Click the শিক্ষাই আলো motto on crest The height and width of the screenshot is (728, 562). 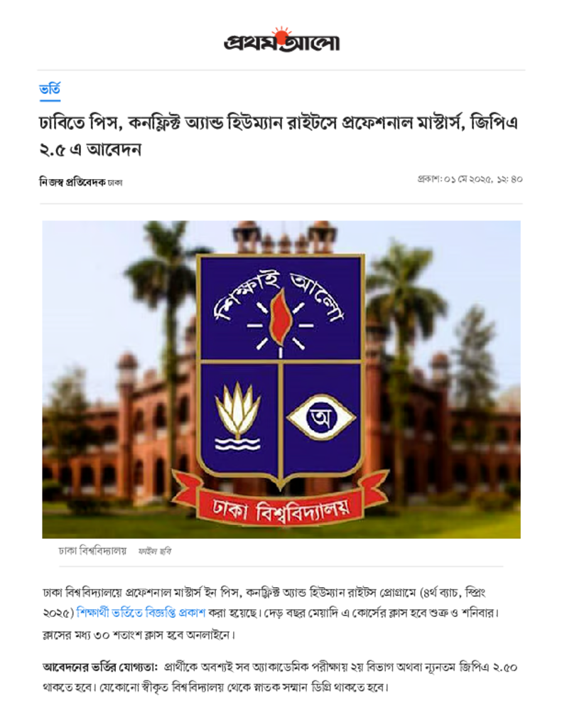pyautogui.click(x=280, y=296)
